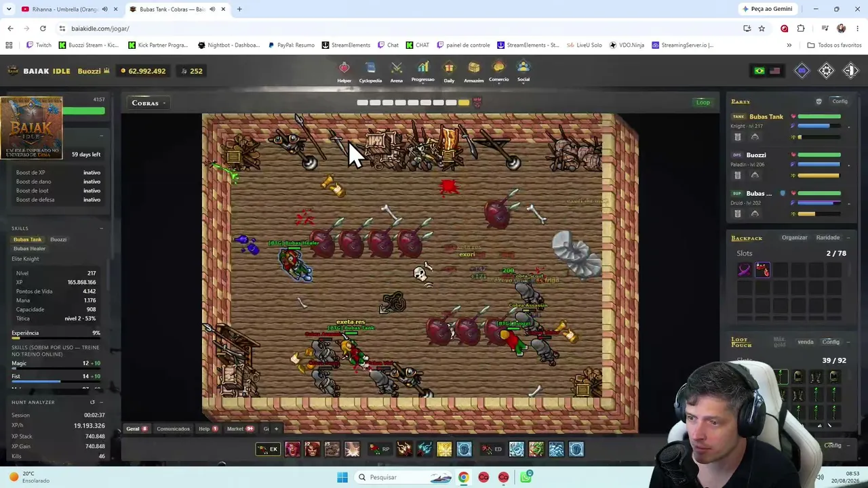Click the second EK skill icon
This screenshot has height=488, width=868.
point(312,449)
